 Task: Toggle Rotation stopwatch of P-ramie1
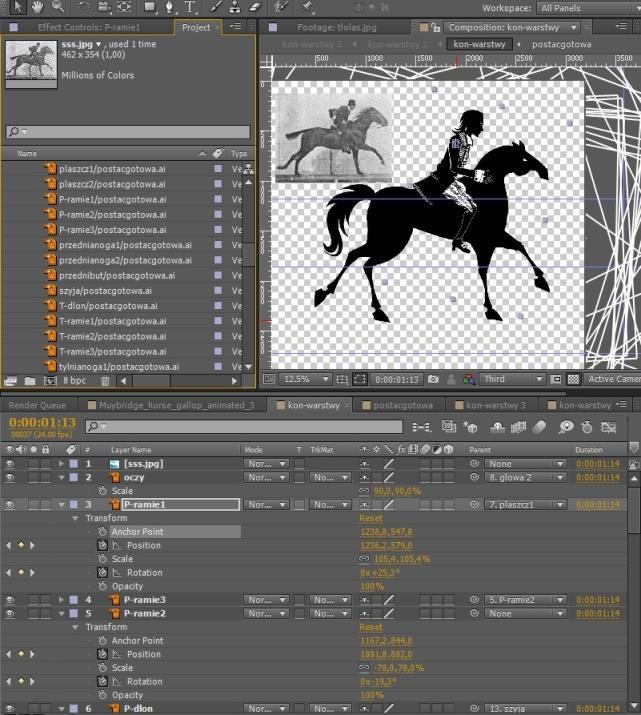coord(103,573)
